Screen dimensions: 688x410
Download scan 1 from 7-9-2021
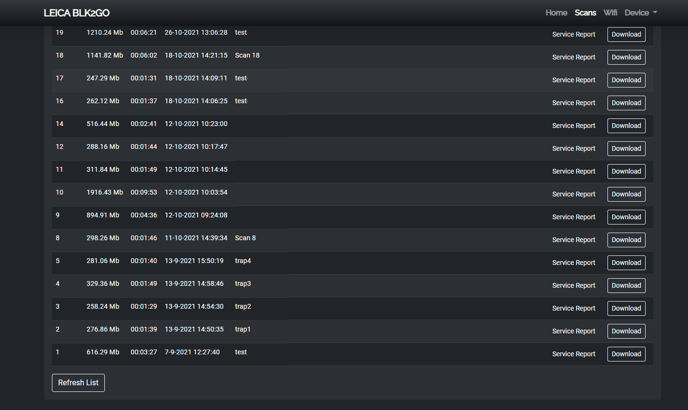tap(626, 354)
